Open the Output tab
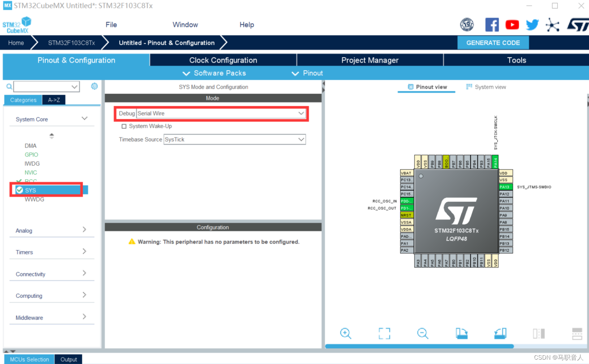The height and width of the screenshot is (364, 589). 69,359
